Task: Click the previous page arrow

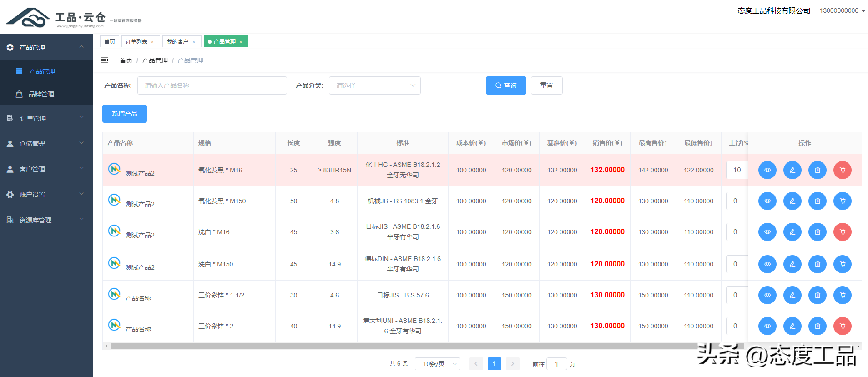Action: click(476, 364)
